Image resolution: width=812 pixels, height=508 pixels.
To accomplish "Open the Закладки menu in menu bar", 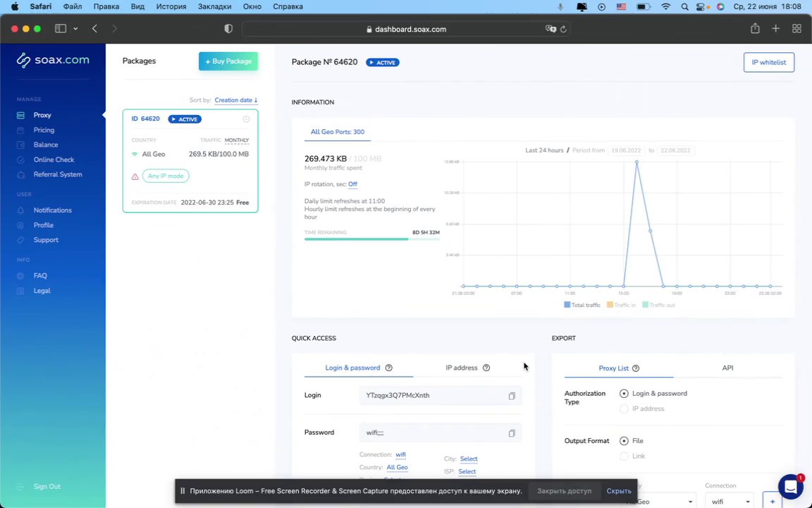I will pos(214,7).
